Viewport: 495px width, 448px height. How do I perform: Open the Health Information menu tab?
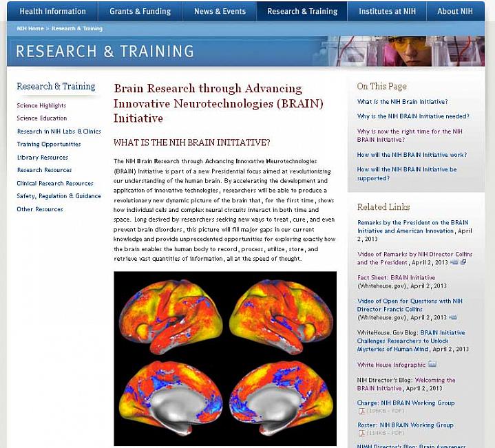52,12
